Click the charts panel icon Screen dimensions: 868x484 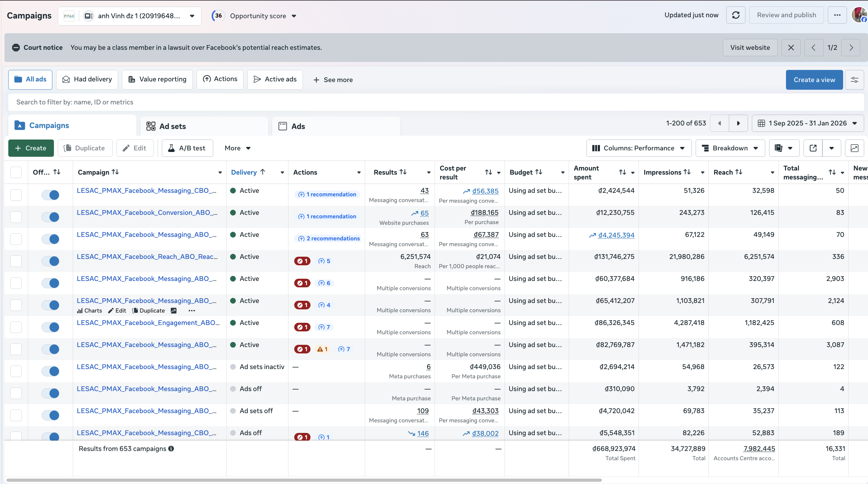[854, 148]
